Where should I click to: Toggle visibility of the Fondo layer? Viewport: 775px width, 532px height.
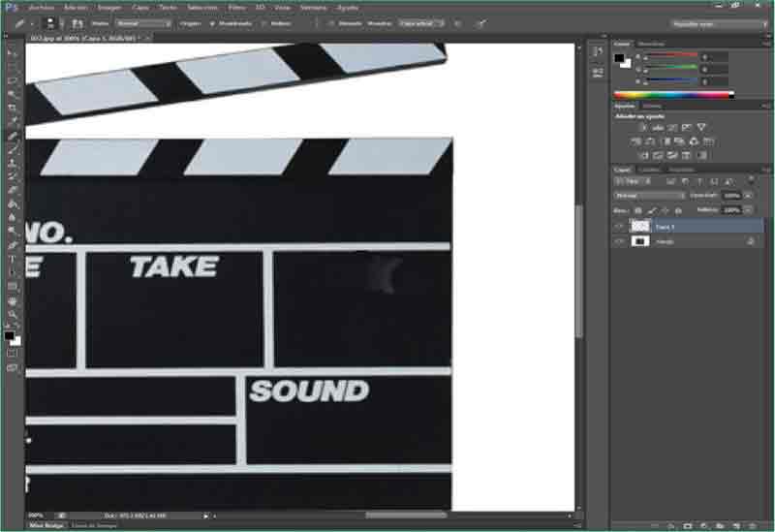620,241
